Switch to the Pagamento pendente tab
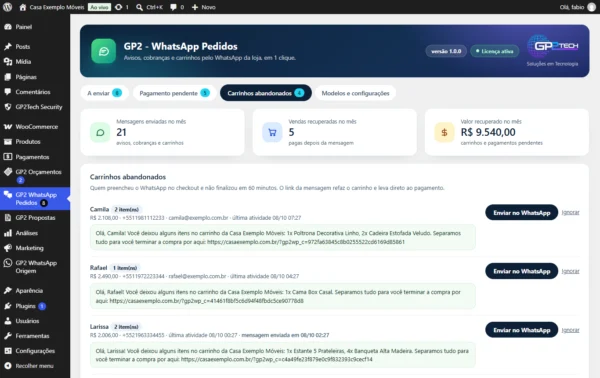 coord(174,93)
